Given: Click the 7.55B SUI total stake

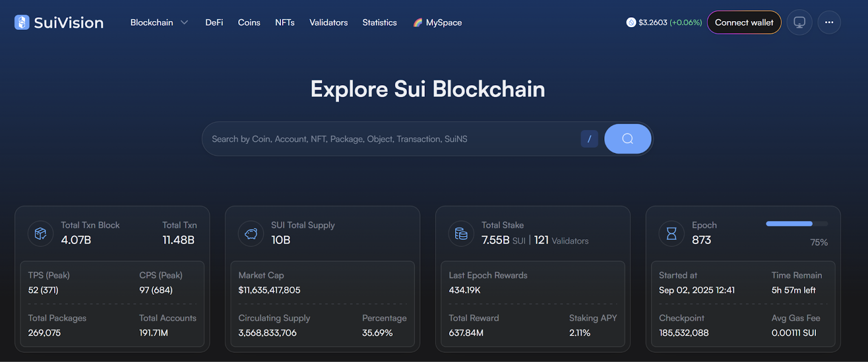Looking at the screenshot, I should 503,240.
